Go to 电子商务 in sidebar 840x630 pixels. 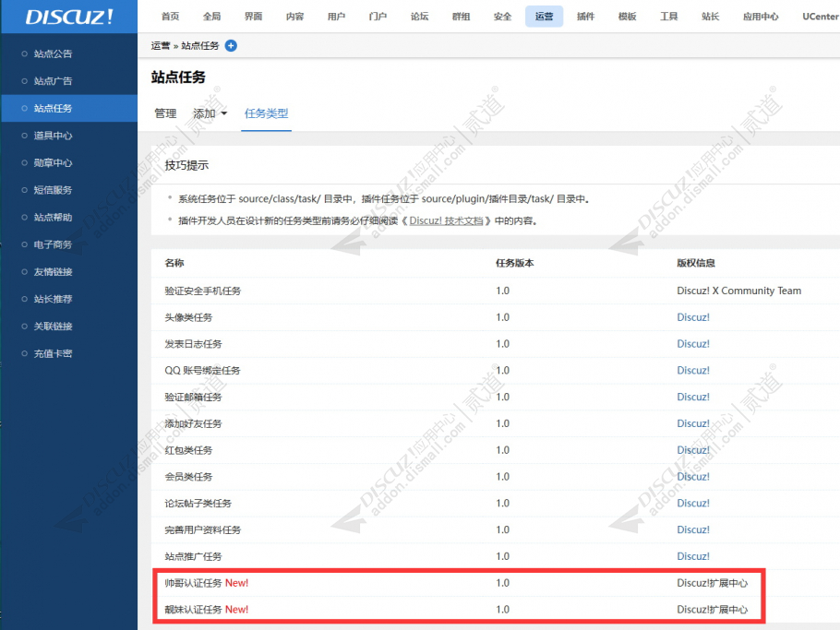[53, 244]
